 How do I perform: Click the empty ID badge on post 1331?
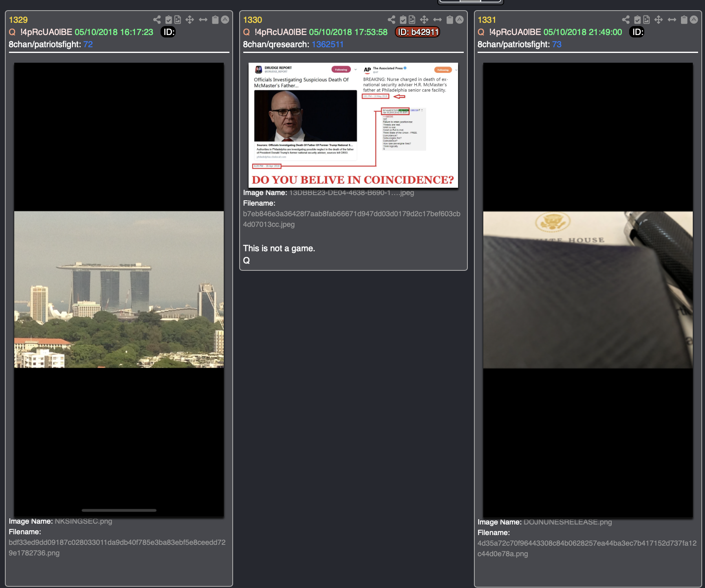(637, 32)
